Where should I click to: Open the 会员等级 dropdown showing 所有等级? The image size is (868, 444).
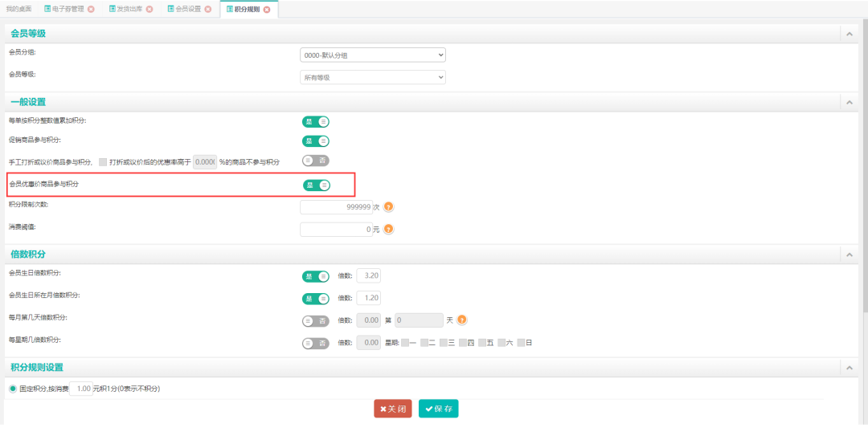coord(372,78)
